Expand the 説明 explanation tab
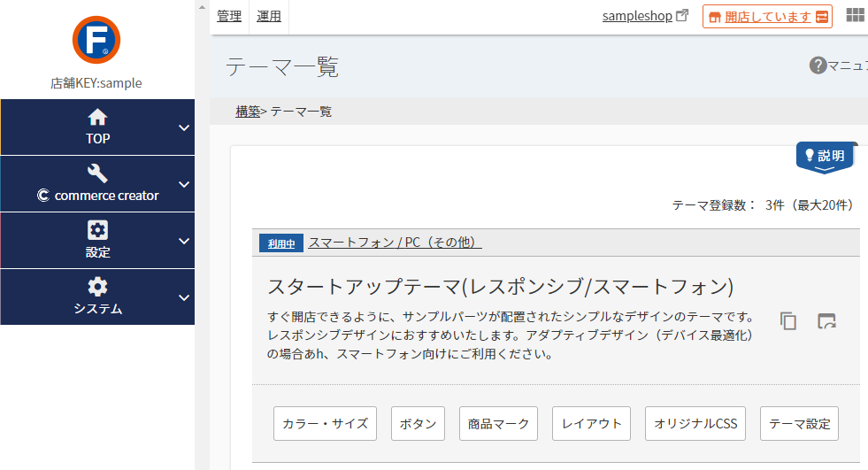Screen dimensions: 868x470 825,158
